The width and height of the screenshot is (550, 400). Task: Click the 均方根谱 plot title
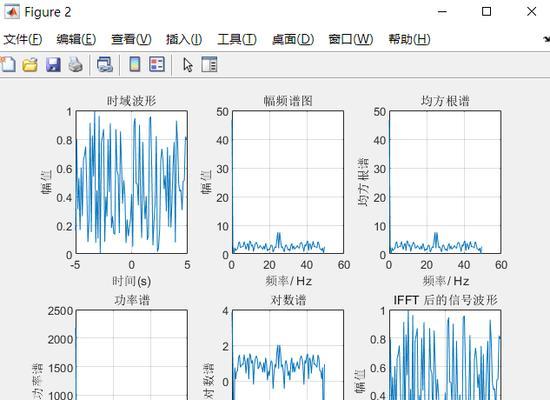point(445,101)
